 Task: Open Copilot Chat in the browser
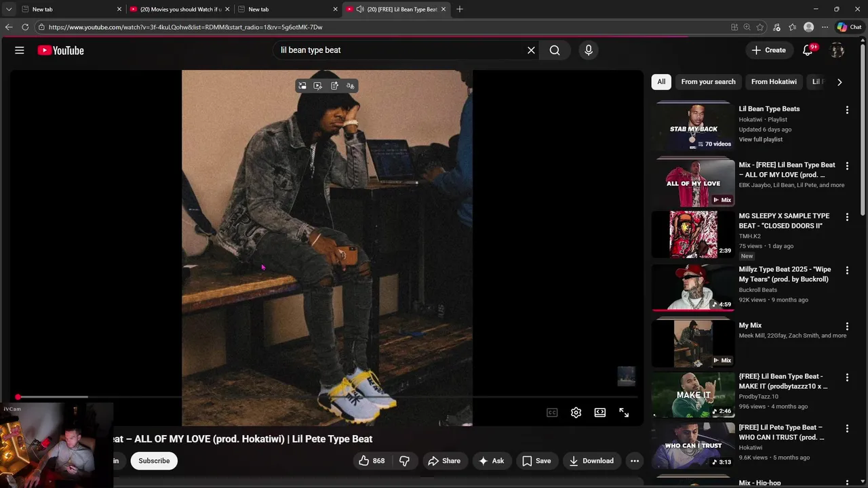coord(849,27)
